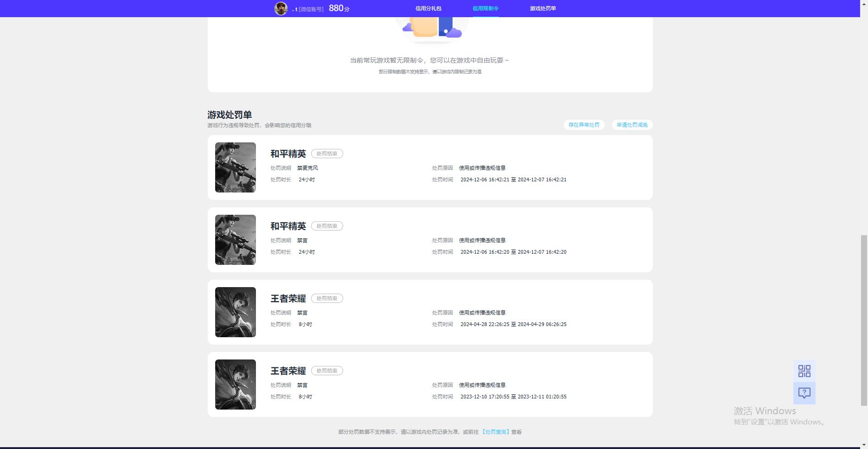Screen dimensions: 868x449
Task: Click the user avatar in header
Action: point(281,8)
